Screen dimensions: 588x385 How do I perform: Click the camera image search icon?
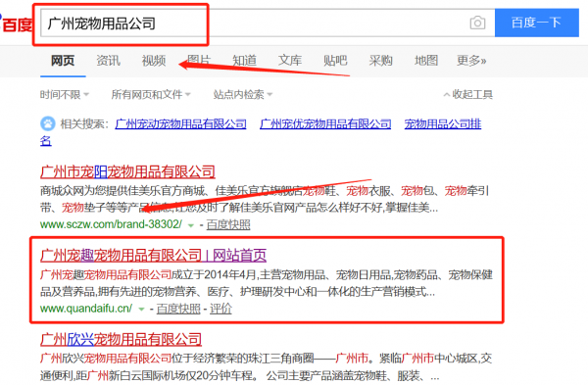pyautogui.click(x=477, y=23)
